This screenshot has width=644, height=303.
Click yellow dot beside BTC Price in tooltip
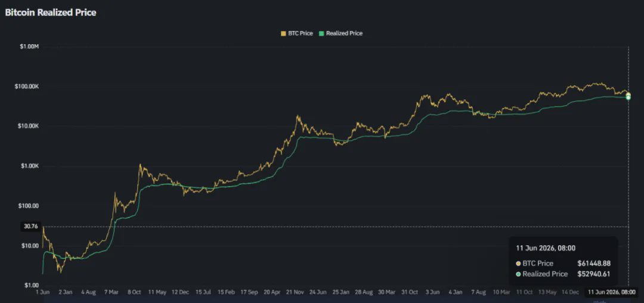click(518, 264)
